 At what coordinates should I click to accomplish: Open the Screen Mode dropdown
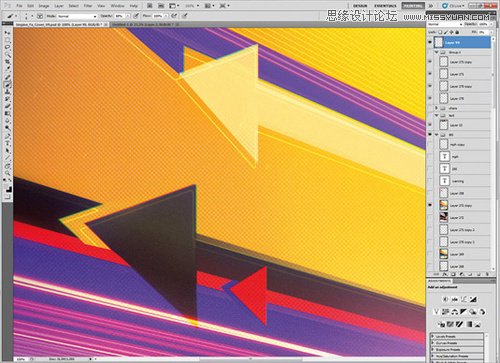(x=224, y=6)
